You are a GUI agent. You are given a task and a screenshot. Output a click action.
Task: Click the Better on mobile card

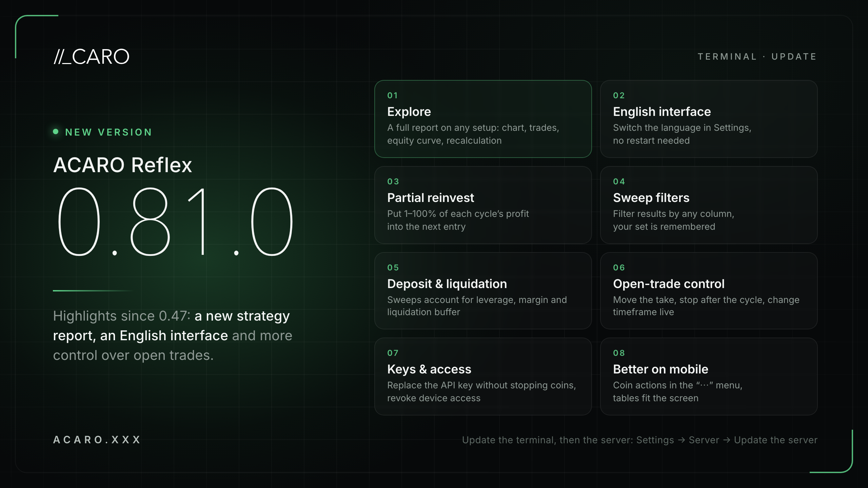[x=709, y=377]
